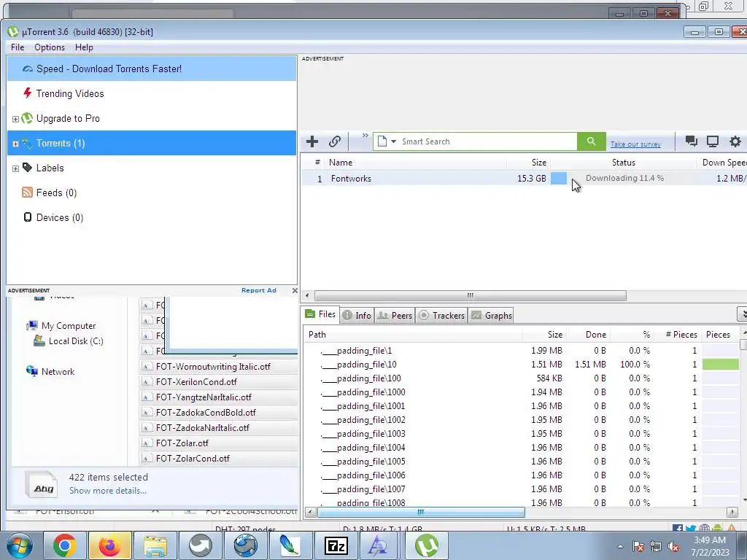Expand the Torrents tree node
Viewport: 747px width, 560px height.
(x=15, y=144)
